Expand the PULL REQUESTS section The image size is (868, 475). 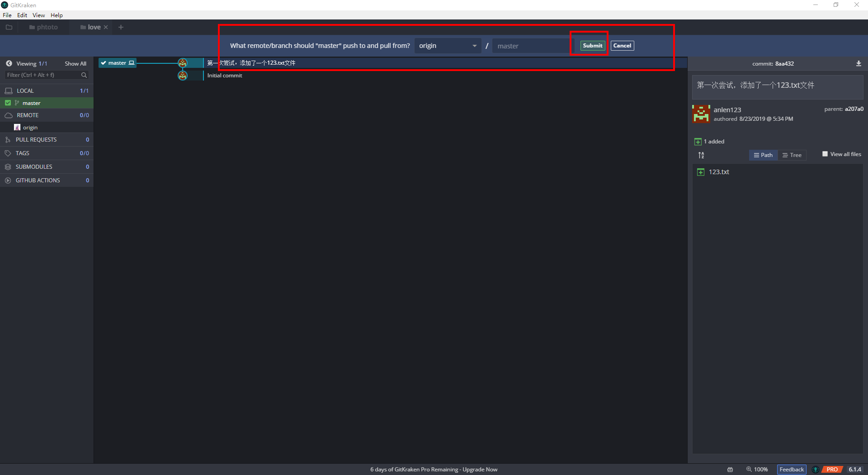pos(36,140)
